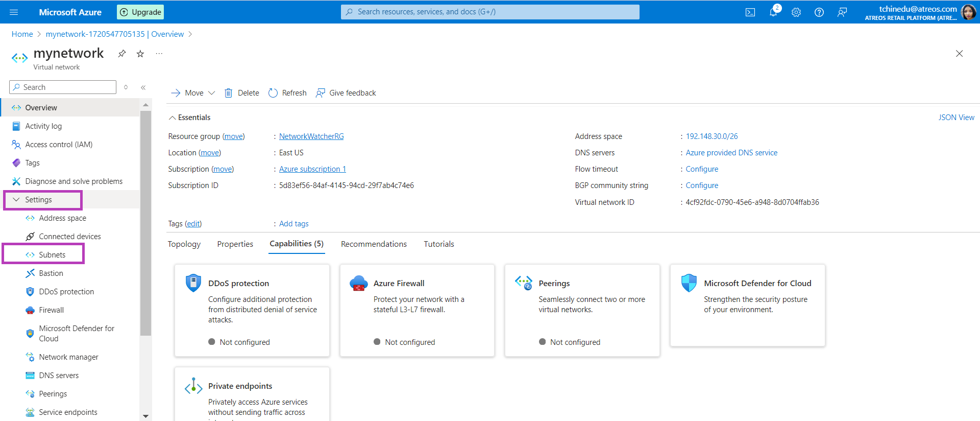980x421 pixels.
Task: Click the JSON View link
Action: [x=956, y=118]
